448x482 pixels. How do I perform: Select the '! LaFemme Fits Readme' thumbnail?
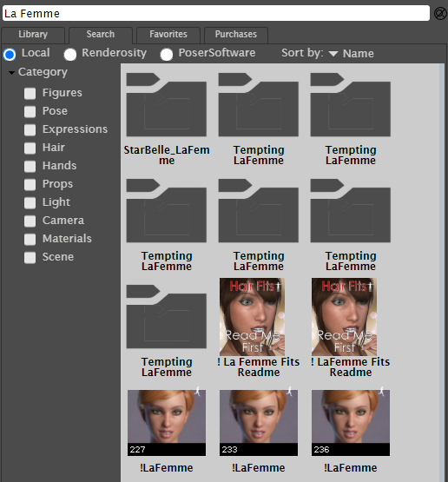(344, 317)
